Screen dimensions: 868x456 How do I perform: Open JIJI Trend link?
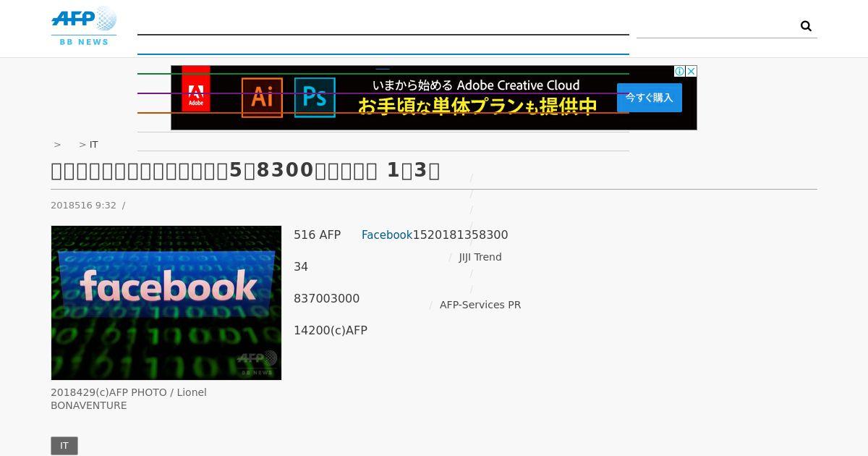pyautogui.click(x=480, y=257)
